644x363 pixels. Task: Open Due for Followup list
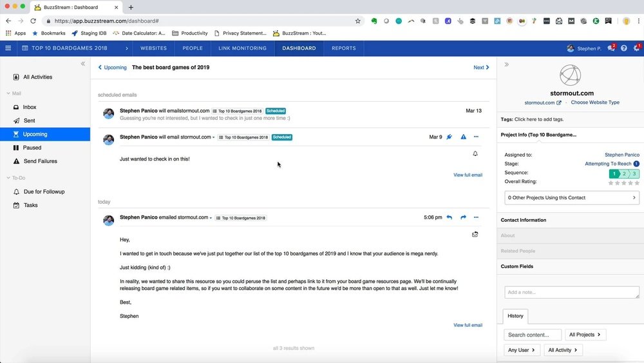(44, 191)
